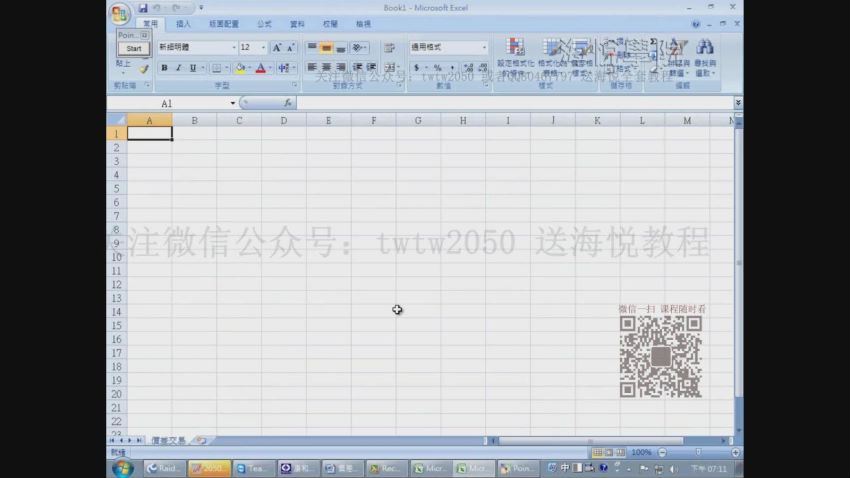This screenshot has width=850, height=478.
Task: Apply the Percent Style icon
Action: 437,68
